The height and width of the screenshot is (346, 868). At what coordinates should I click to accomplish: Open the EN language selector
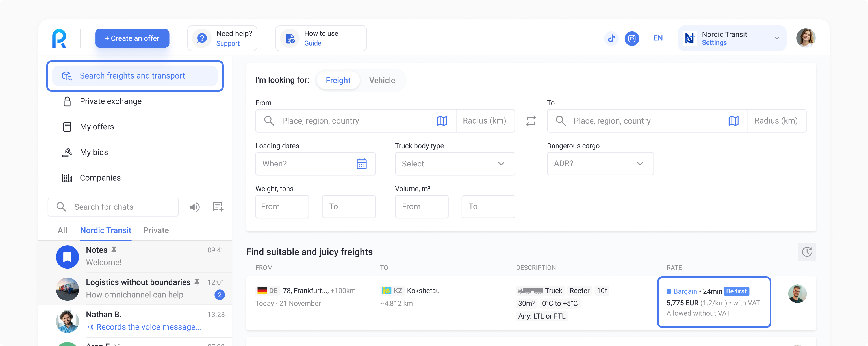[x=658, y=38]
